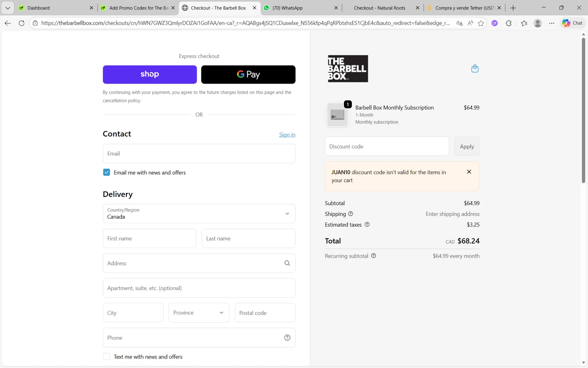Image resolution: width=588 pixels, height=368 pixels.
Task: Focus the City field
Action: 133,313
